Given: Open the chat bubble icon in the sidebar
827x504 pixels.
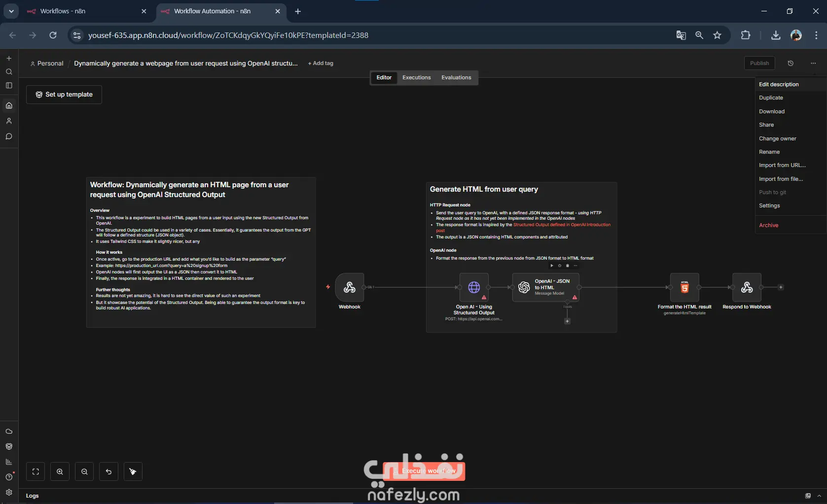Looking at the screenshot, I should tap(9, 136).
